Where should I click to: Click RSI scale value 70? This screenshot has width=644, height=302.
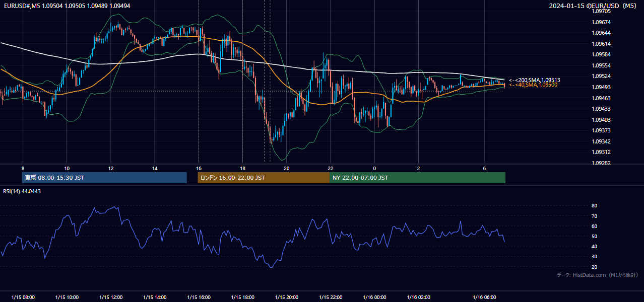pos(594,216)
